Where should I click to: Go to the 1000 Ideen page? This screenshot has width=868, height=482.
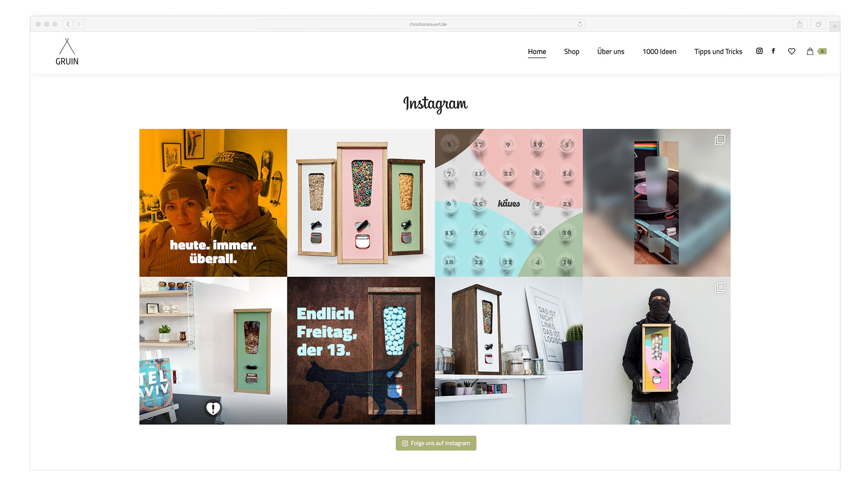click(x=660, y=52)
